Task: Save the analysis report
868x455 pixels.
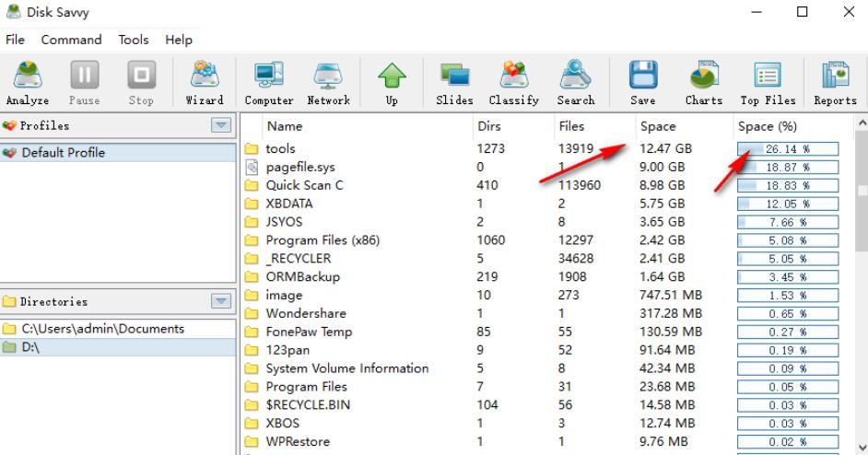Action: tap(643, 82)
